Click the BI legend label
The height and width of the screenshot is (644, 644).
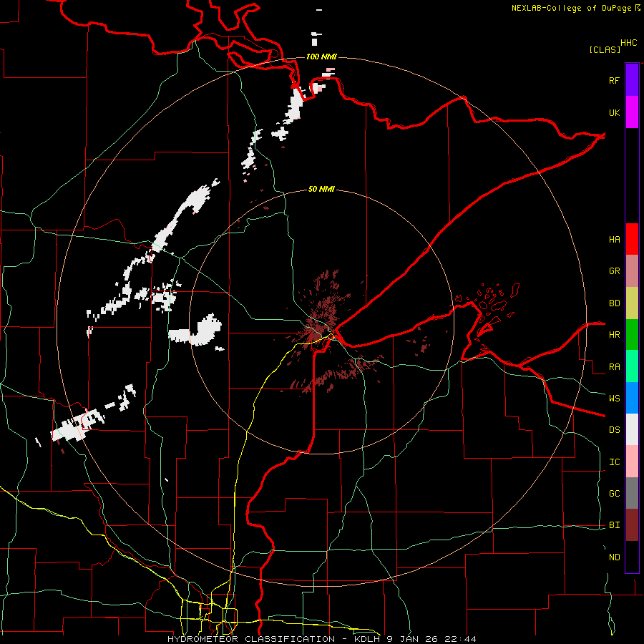click(614, 525)
